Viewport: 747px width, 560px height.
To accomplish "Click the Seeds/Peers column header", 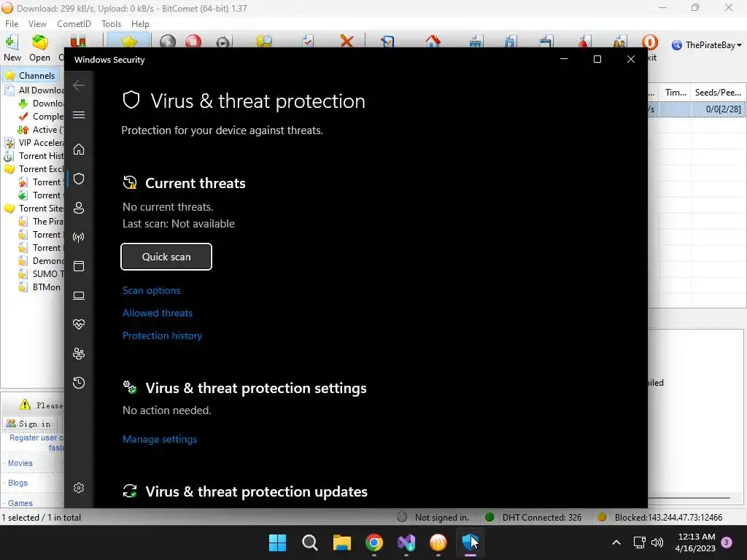I will point(718,93).
